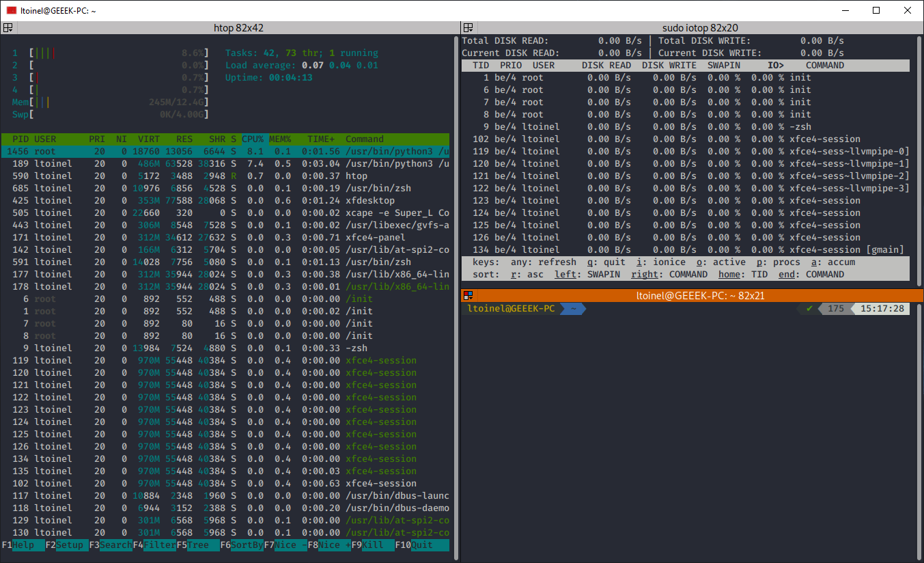Image resolution: width=924 pixels, height=563 pixels.
Task: Sort htop by CPU% column header
Action: [253, 139]
